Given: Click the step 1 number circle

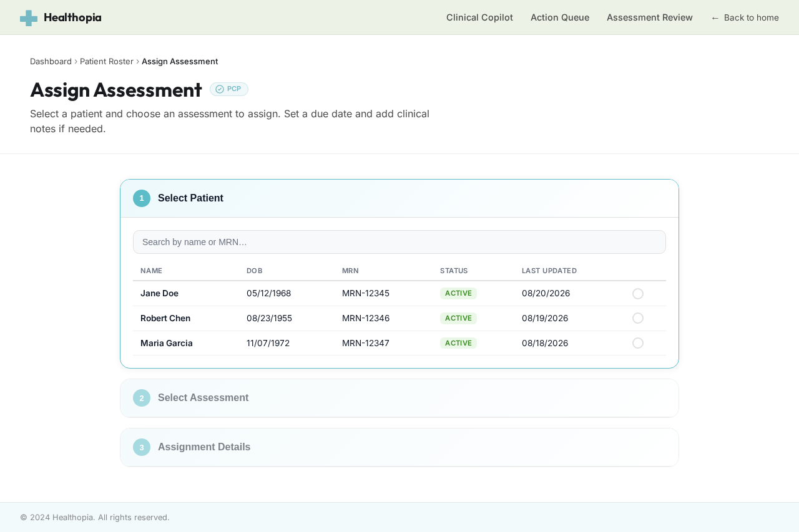Looking at the screenshot, I should [142, 198].
